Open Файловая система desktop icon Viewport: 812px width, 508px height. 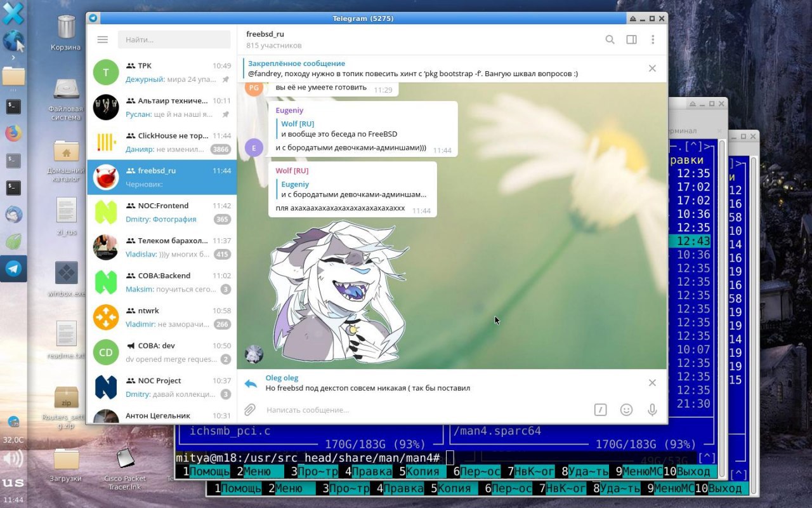click(x=66, y=100)
